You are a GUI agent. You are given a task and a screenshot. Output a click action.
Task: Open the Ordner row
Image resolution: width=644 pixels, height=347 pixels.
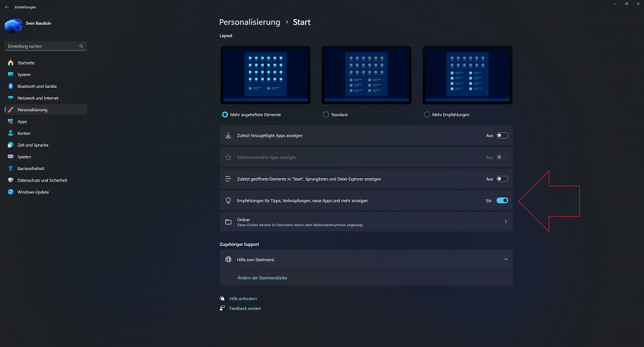(x=366, y=222)
